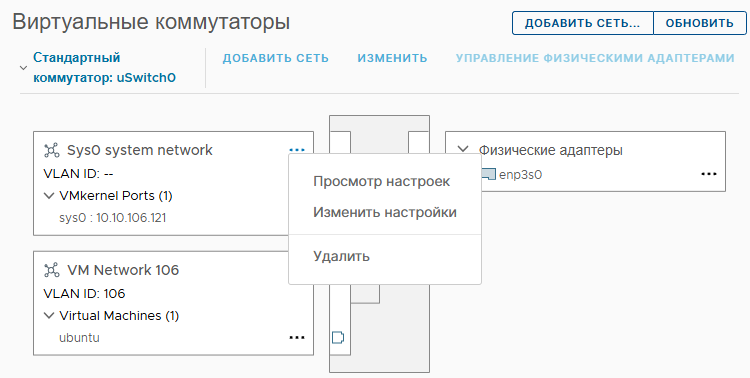Image resolution: width=750 pixels, height=378 pixels.
Task: Click the ДОБАВИТЬ СЕТЬ link beside the uSwitch0 title
Action: tap(276, 58)
